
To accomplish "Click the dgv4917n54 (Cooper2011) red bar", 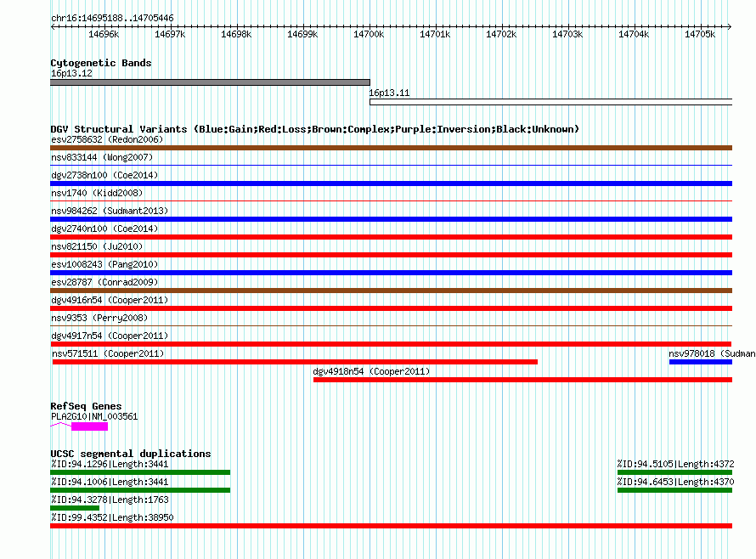I will pos(391,344).
